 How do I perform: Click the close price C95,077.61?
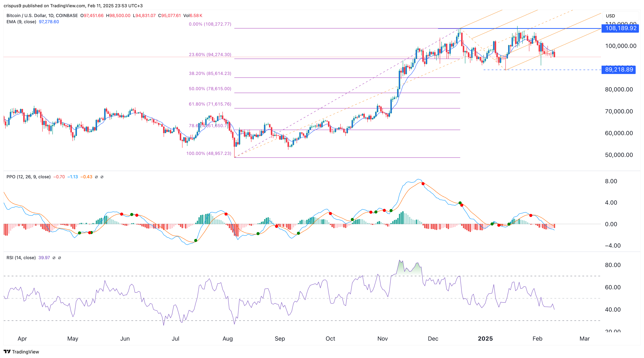click(169, 15)
